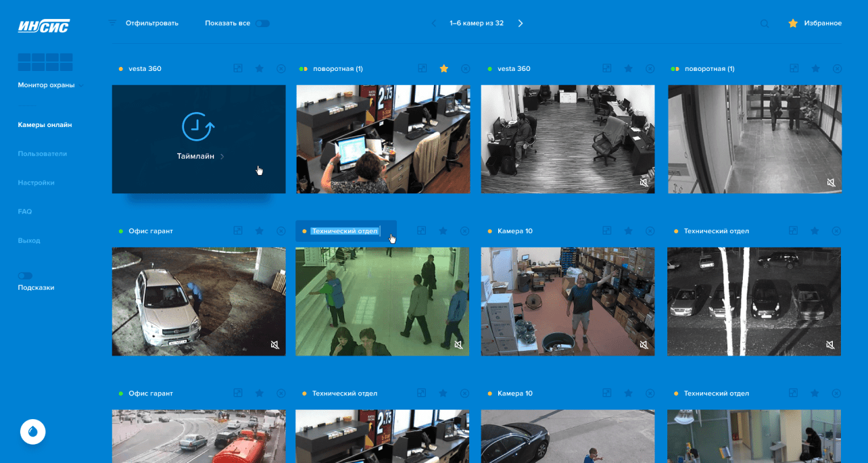Click the warehouse Камера 10 camera title

tap(515, 231)
